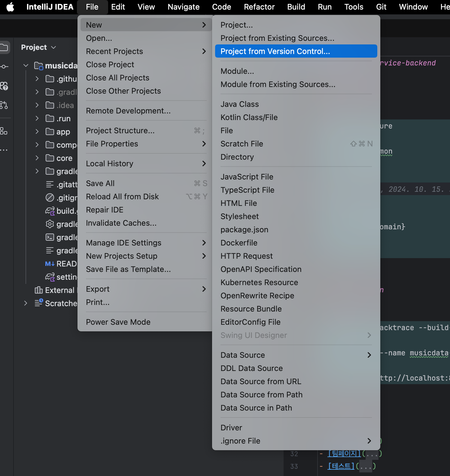Toggle Power Save Mode
Screen dimensions: 450x476
pos(146,322)
